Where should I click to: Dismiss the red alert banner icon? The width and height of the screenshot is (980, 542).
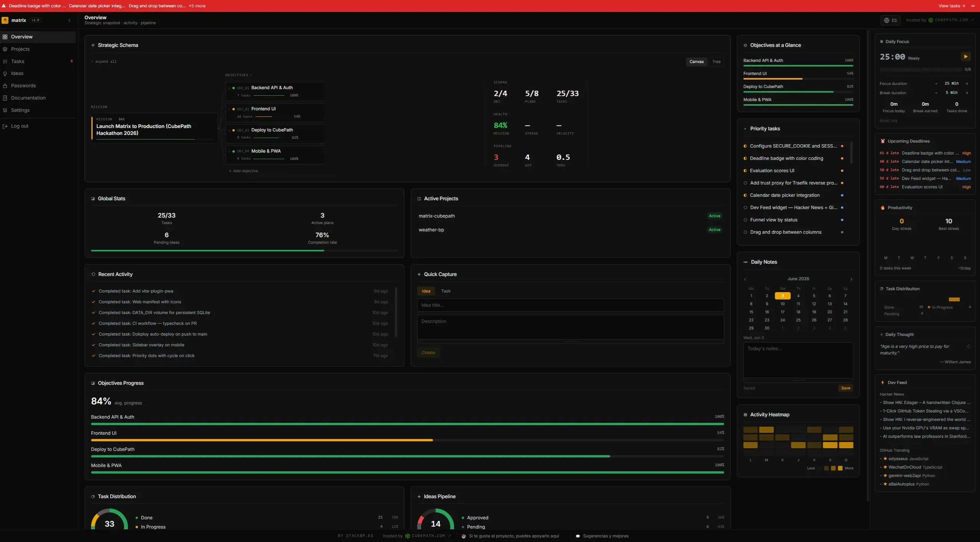click(973, 6)
